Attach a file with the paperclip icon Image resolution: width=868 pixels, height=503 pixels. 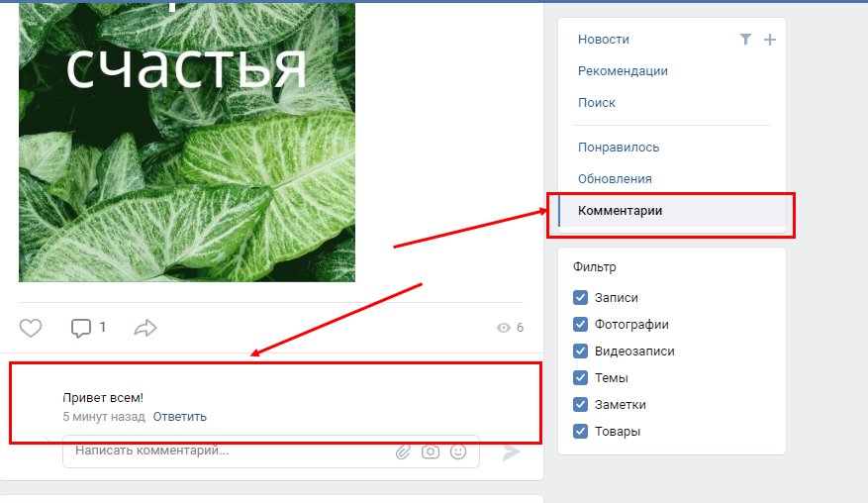tap(403, 453)
